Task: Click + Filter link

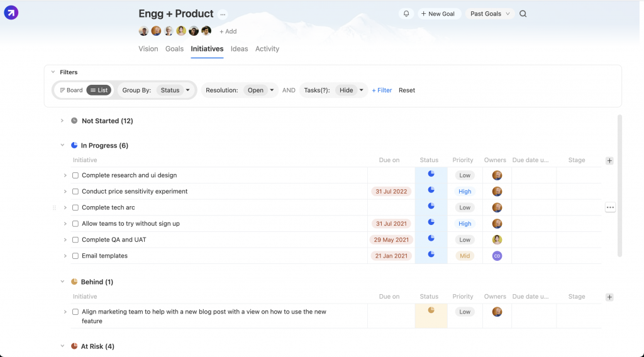Action: click(x=382, y=90)
